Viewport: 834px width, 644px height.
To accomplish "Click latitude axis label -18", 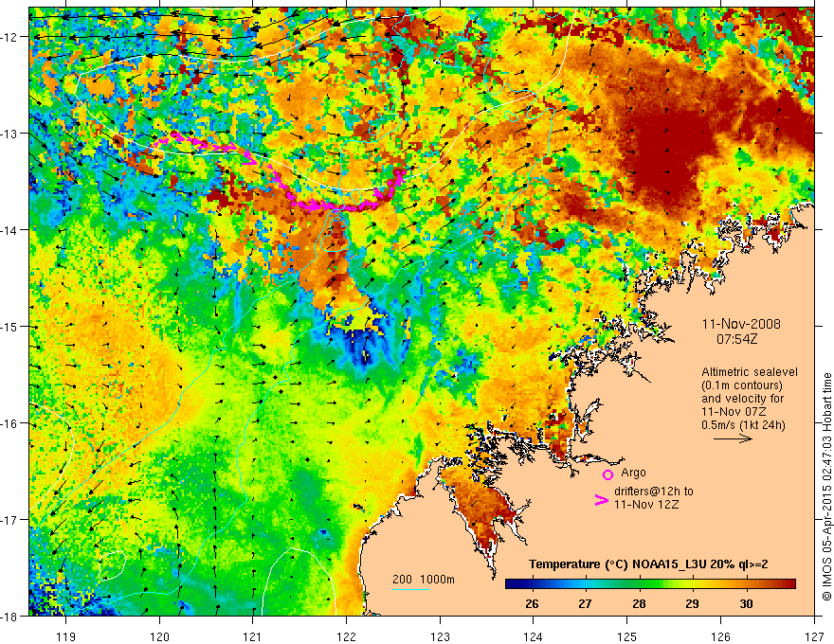I will point(9,616).
